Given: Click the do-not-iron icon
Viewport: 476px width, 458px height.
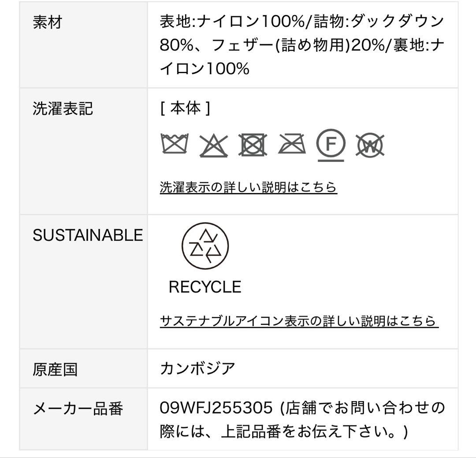Looking at the screenshot, I should pyautogui.click(x=292, y=144).
